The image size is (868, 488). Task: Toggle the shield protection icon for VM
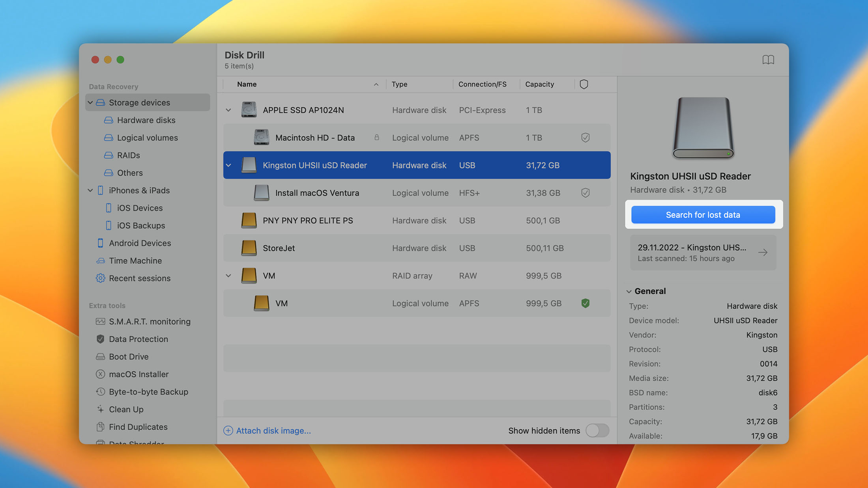[x=586, y=303]
